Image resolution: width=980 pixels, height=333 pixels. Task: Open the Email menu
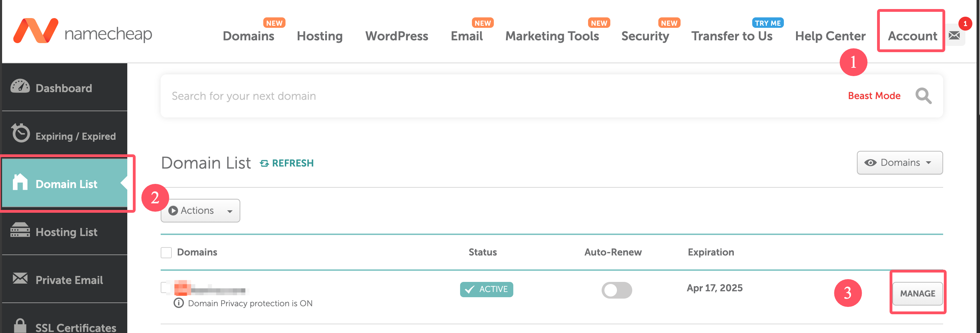(466, 36)
